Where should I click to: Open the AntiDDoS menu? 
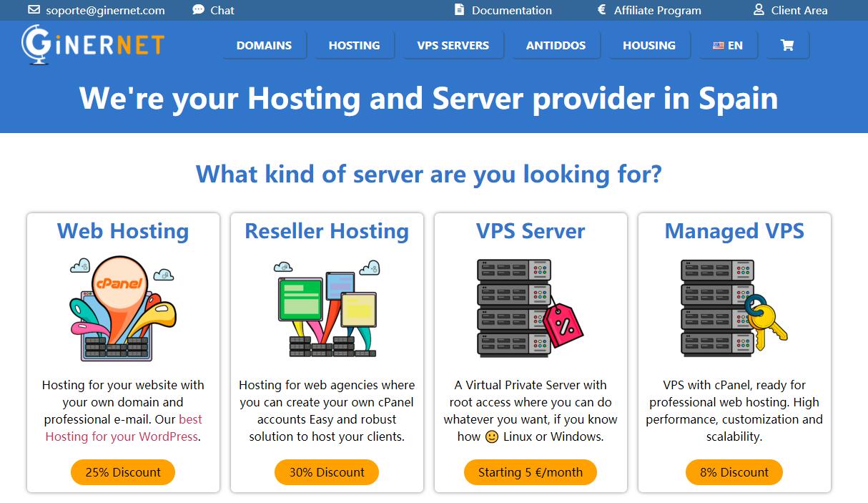[556, 45]
